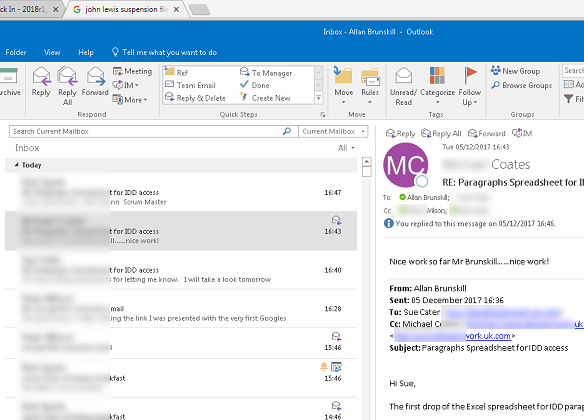584x420 pixels.
Task: Open the 16:47 IDD access email
Action: click(x=181, y=192)
